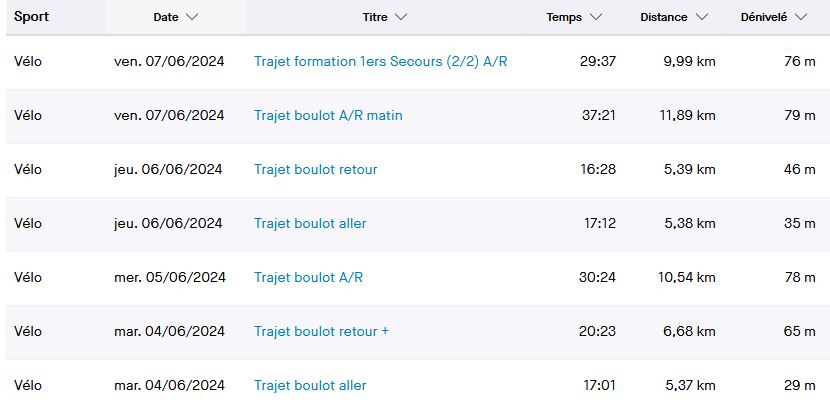Toggle sorting on Distance column chevron
This screenshot has width=830, height=411.
(x=701, y=18)
